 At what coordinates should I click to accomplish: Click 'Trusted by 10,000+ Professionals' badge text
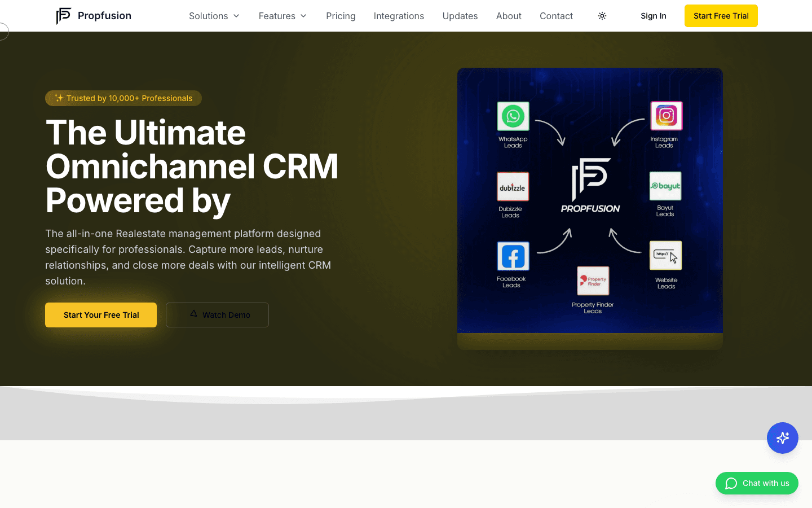[x=129, y=98]
